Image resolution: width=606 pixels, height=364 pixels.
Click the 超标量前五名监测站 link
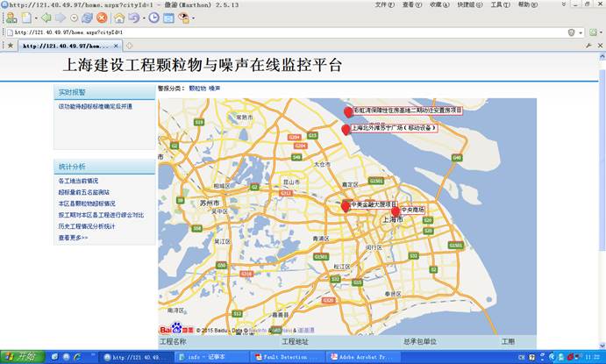tap(84, 192)
